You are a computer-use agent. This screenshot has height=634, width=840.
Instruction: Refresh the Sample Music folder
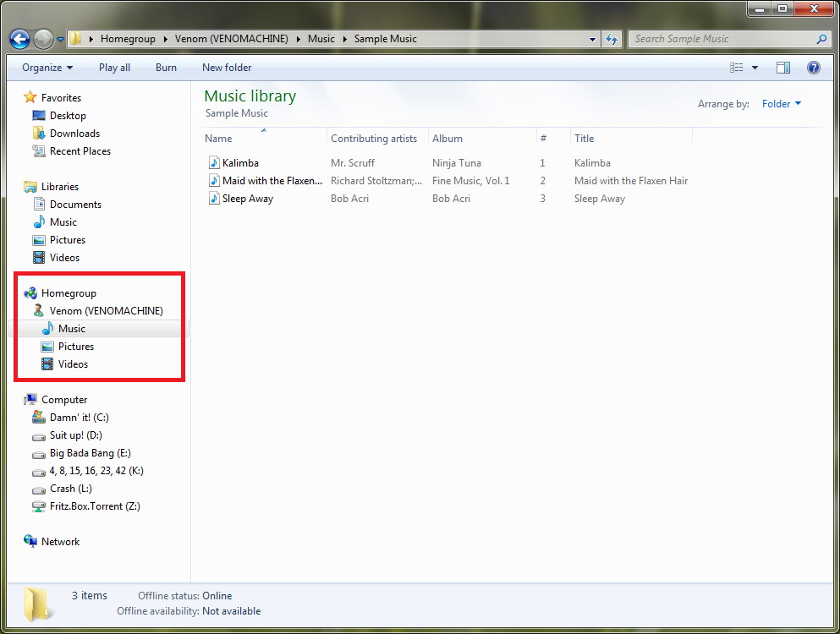click(612, 39)
